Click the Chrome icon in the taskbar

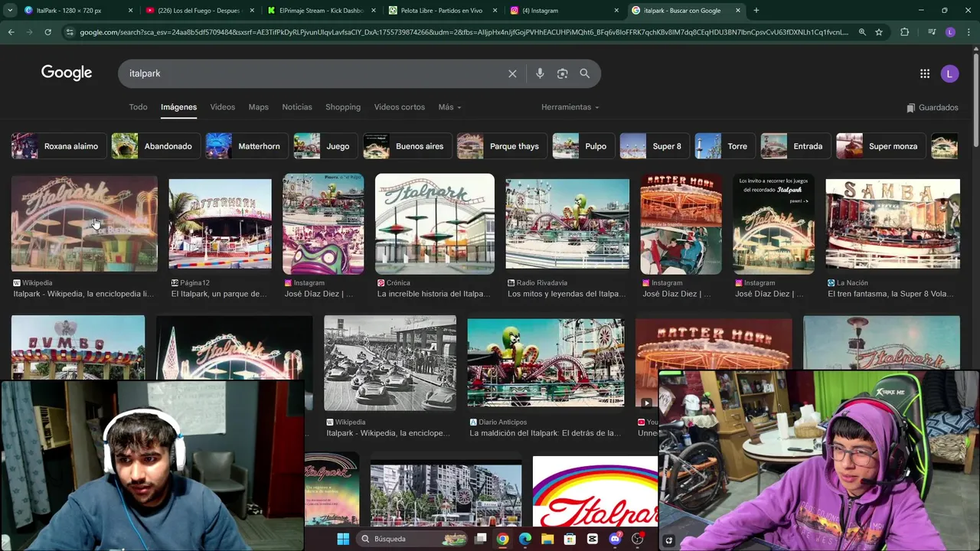click(502, 539)
